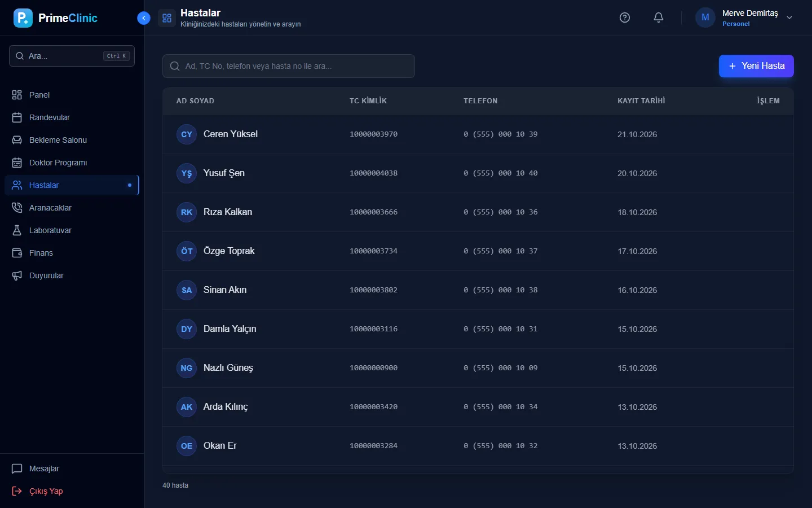Collapse the sidebar with the blue arrow
Viewport: 812px width, 508px height.
click(x=144, y=18)
